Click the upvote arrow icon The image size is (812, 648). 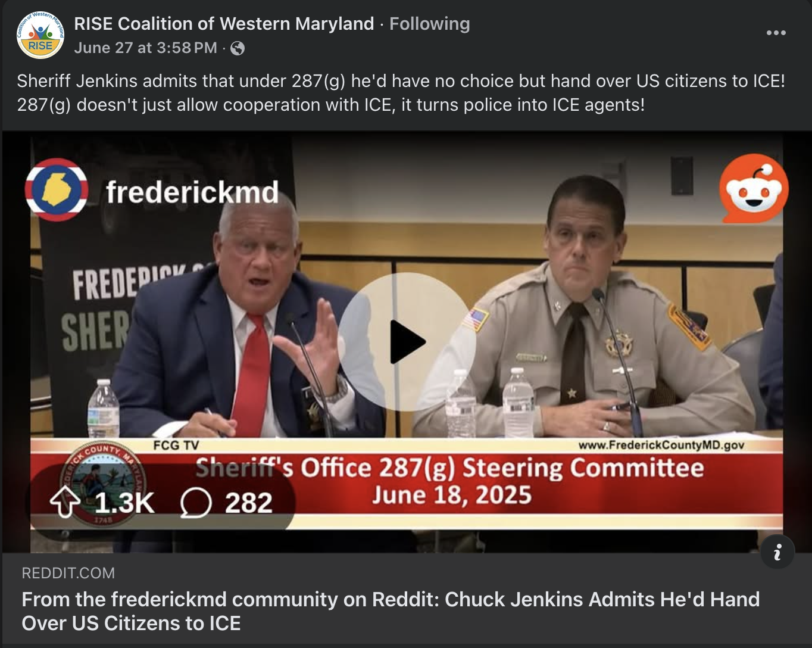pyautogui.click(x=65, y=503)
